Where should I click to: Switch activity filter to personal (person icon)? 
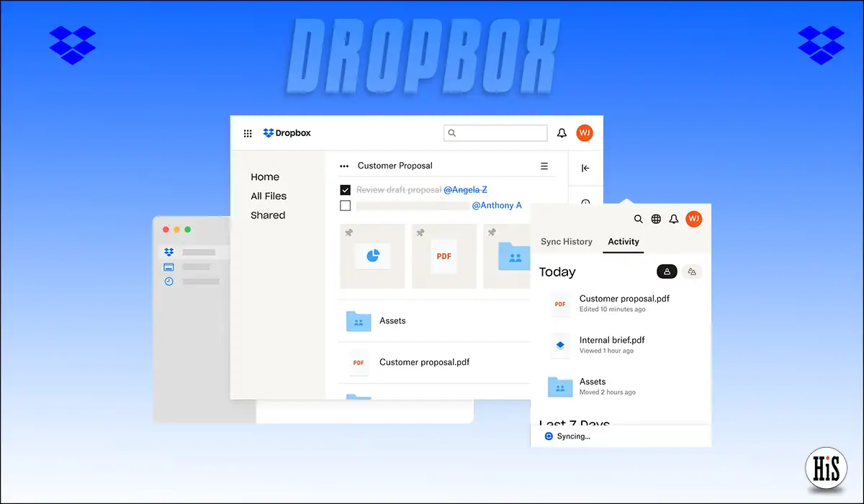coord(667,271)
